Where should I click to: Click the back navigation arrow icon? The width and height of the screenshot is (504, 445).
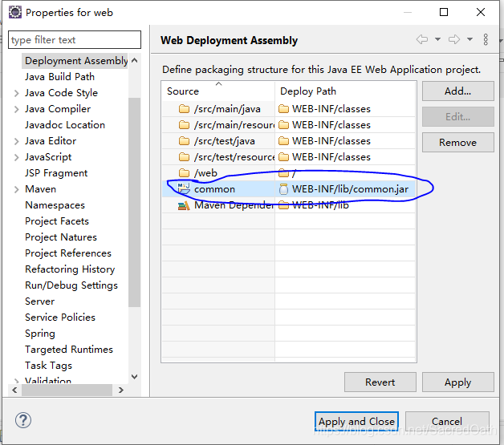(422, 39)
